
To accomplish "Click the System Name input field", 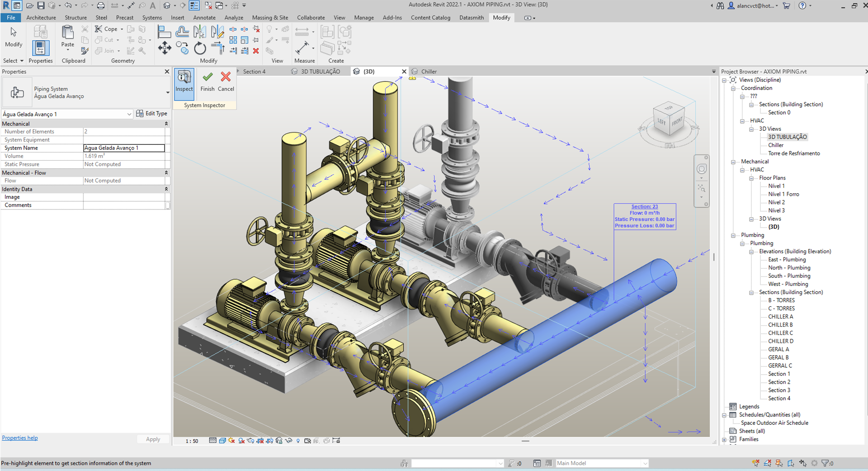I will pyautogui.click(x=124, y=148).
